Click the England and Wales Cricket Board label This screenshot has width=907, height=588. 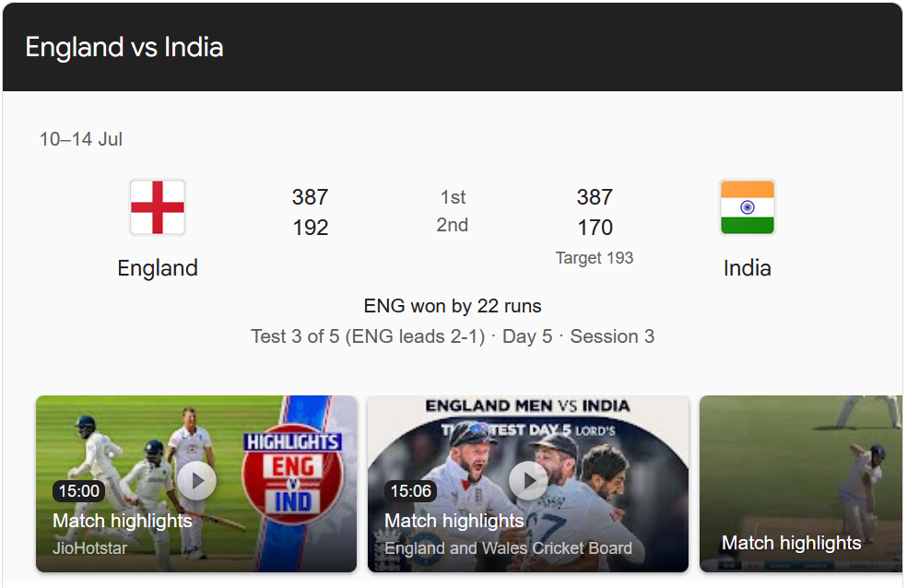[x=509, y=548]
